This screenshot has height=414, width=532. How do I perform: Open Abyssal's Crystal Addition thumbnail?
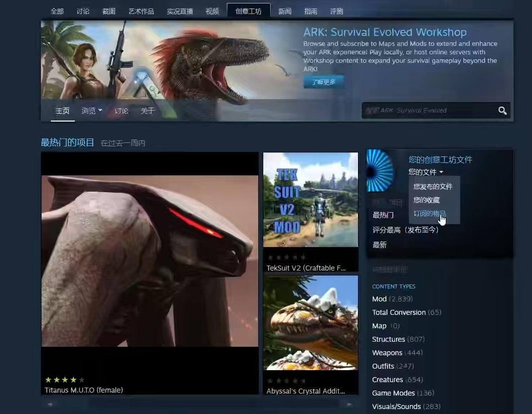pos(310,323)
